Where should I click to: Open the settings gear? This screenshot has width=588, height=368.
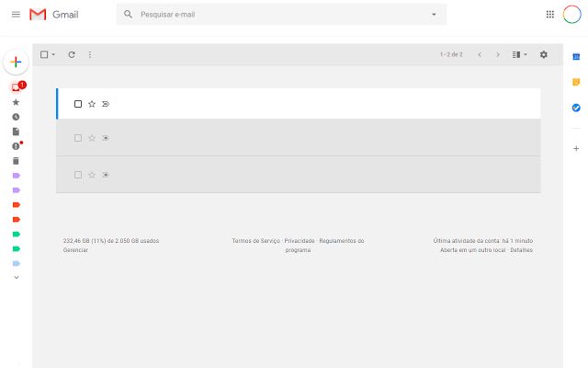(x=543, y=54)
